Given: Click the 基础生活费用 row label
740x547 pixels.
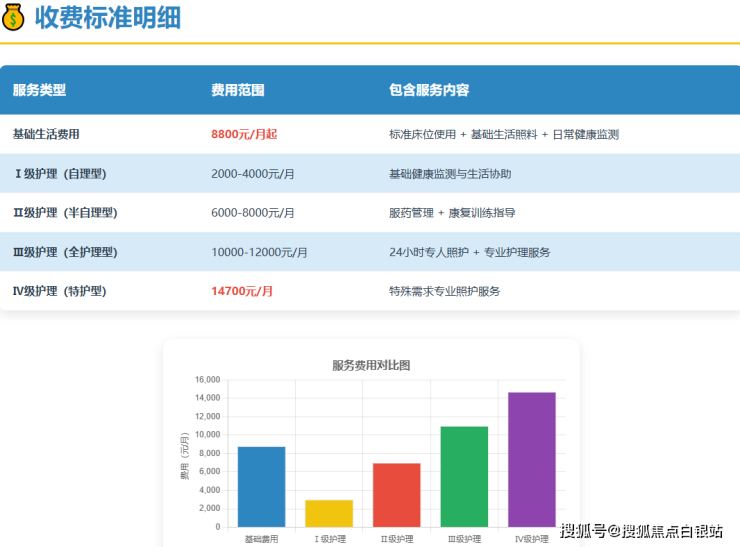Looking at the screenshot, I should click(x=46, y=134).
